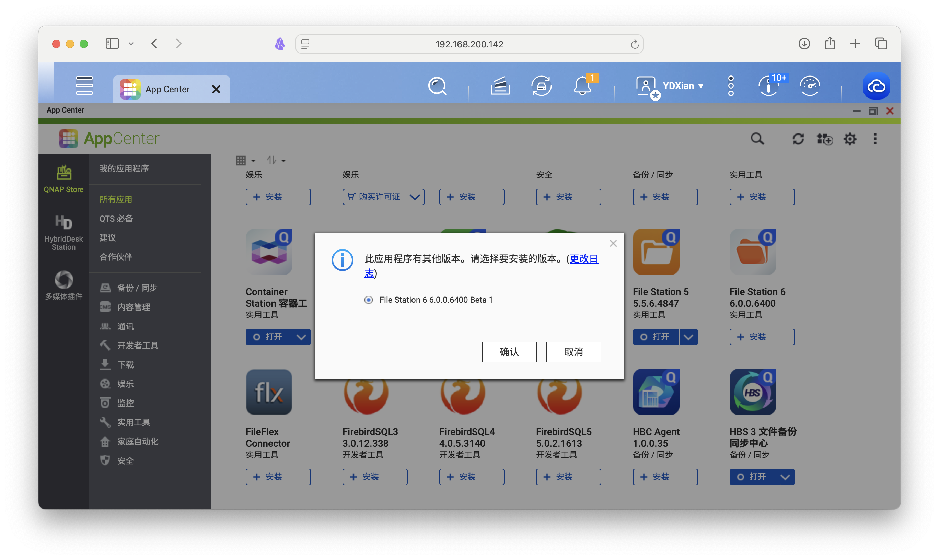Viewport: 939px width, 560px height.
Task: Expand the YDXian user dropdown
Action: click(683, 86)
